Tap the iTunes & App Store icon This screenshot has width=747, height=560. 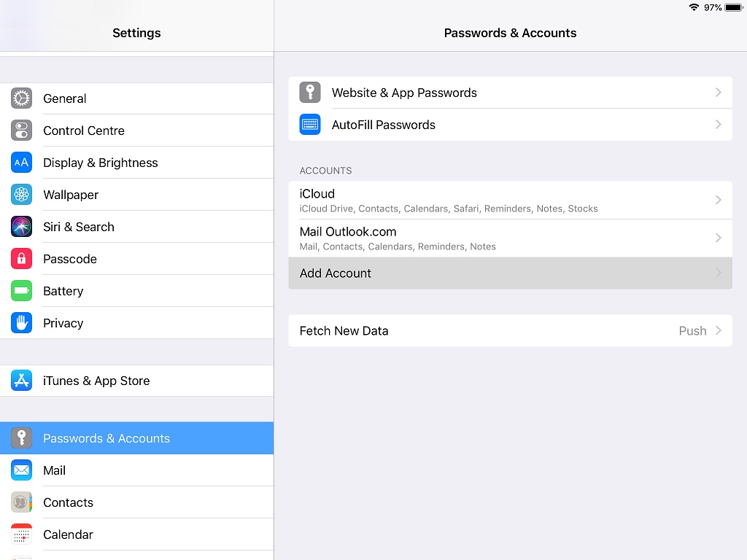[x=21, y=381]
